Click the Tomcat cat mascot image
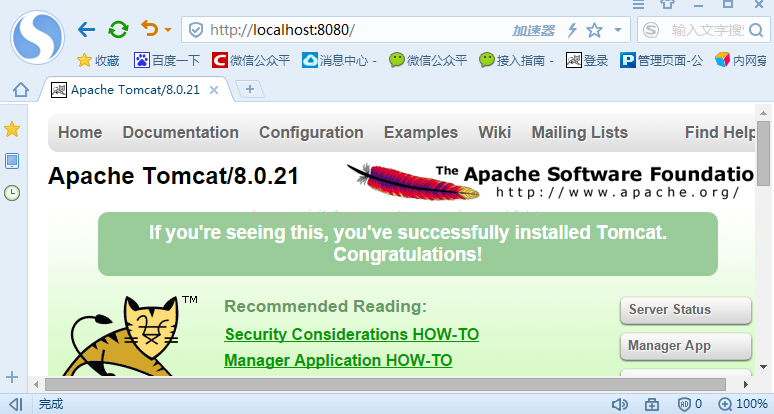 click(131, 336)
